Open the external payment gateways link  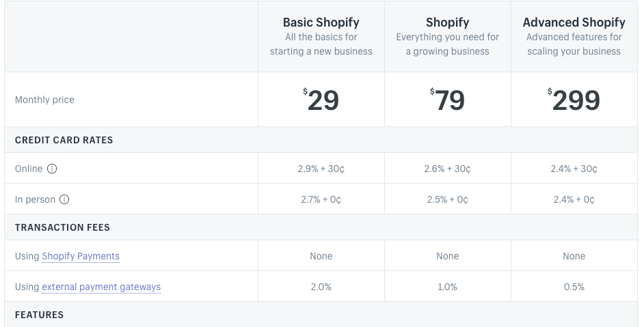click(x=101, y=287)
